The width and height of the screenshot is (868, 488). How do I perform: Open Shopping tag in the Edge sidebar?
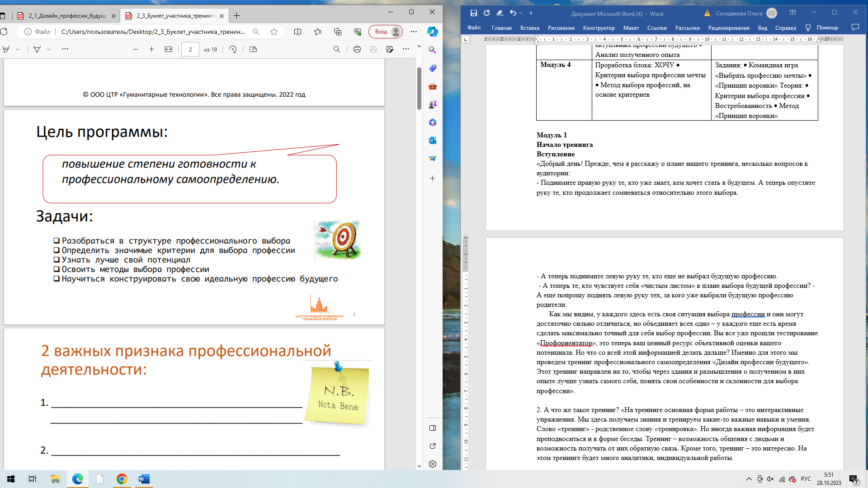coord(433,68)
